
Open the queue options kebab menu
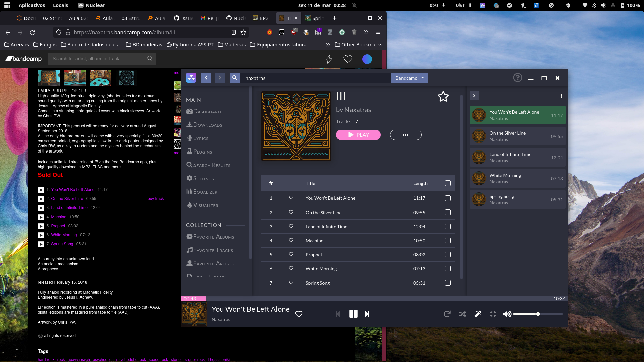561,96
